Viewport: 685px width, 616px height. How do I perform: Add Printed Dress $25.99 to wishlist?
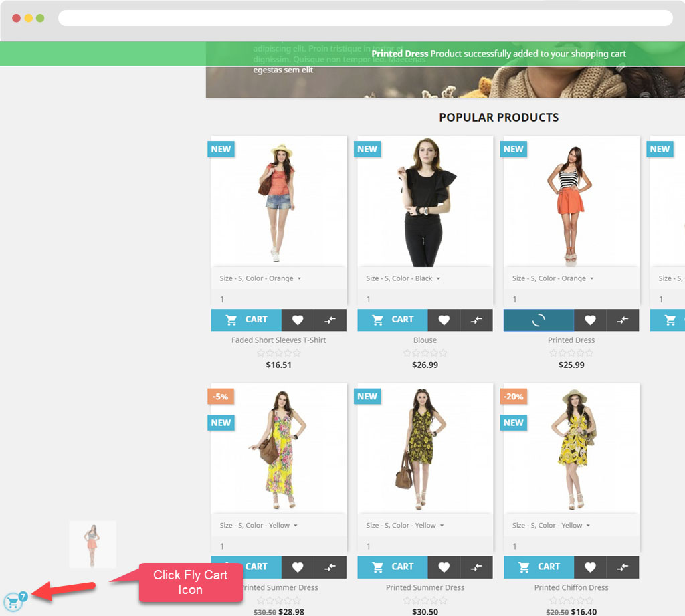(x=590, y=320)
